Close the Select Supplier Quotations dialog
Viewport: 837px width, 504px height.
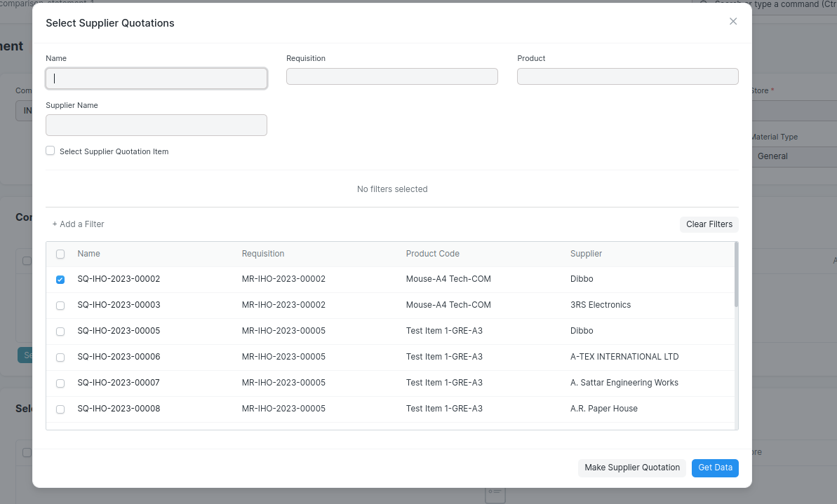[733, 21]
